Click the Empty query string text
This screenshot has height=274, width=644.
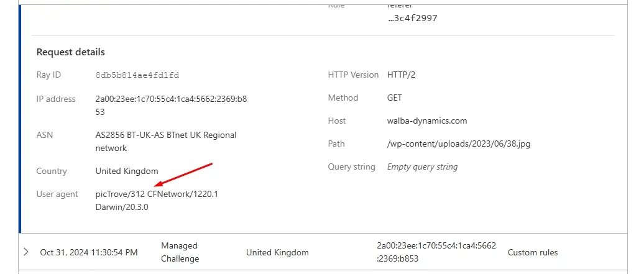422,167
